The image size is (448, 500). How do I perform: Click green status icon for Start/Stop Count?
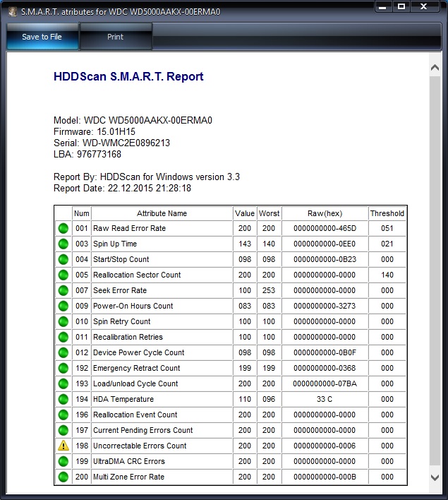click(x=63, y=259)
